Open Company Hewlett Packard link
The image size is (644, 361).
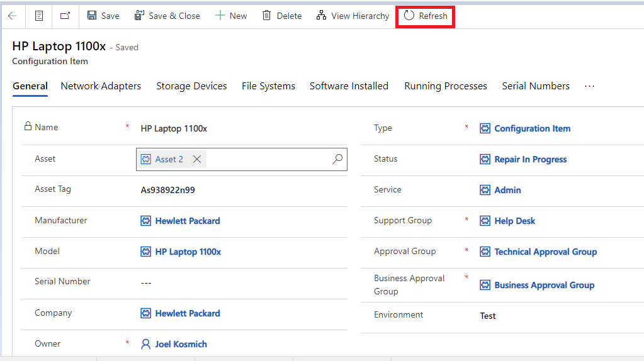(188, 313)
